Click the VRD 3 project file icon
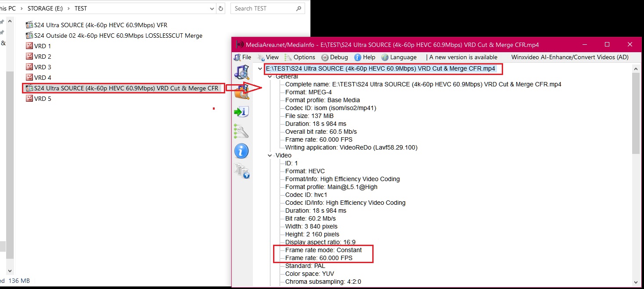Image resolution: width=644 pixels, height=289 pixels. click(x=29, y=67)
